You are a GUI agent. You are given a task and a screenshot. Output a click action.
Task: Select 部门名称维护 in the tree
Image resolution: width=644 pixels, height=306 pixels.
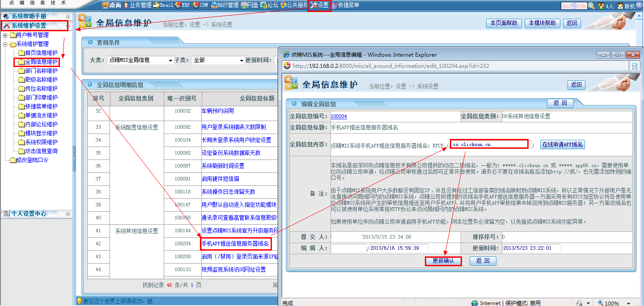41,71
